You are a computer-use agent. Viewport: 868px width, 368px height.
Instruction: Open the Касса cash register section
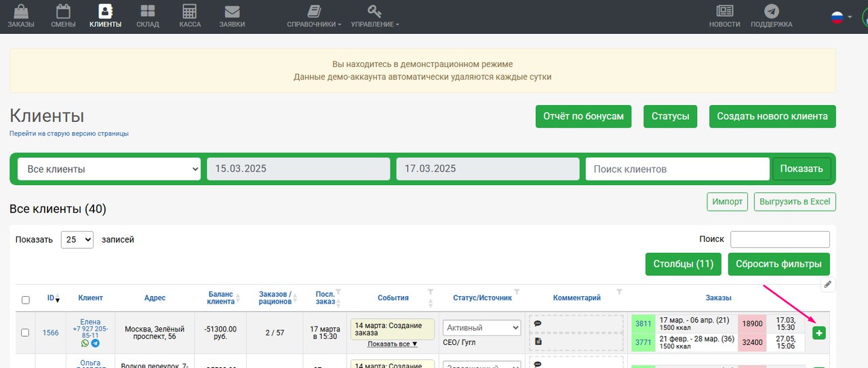tap(190, 16)
